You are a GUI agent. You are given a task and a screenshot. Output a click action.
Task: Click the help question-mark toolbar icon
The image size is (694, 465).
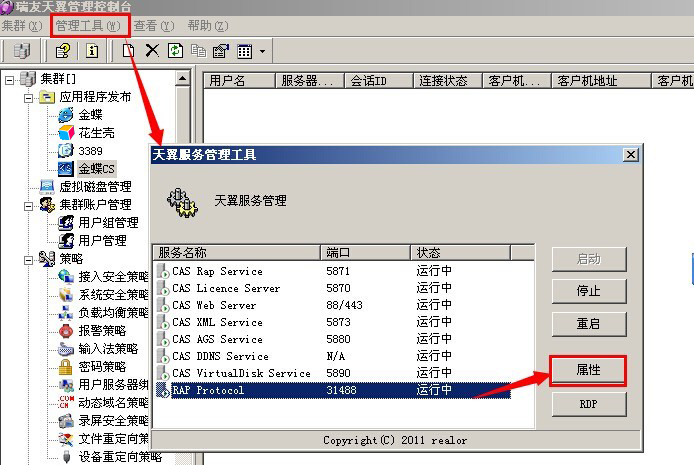pyautogui.click(x=63, y=50)
